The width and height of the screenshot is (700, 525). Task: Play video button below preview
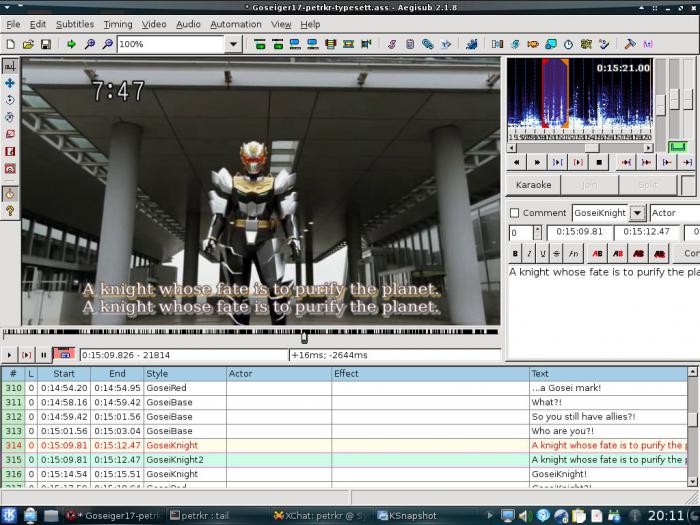click(9, 355)
